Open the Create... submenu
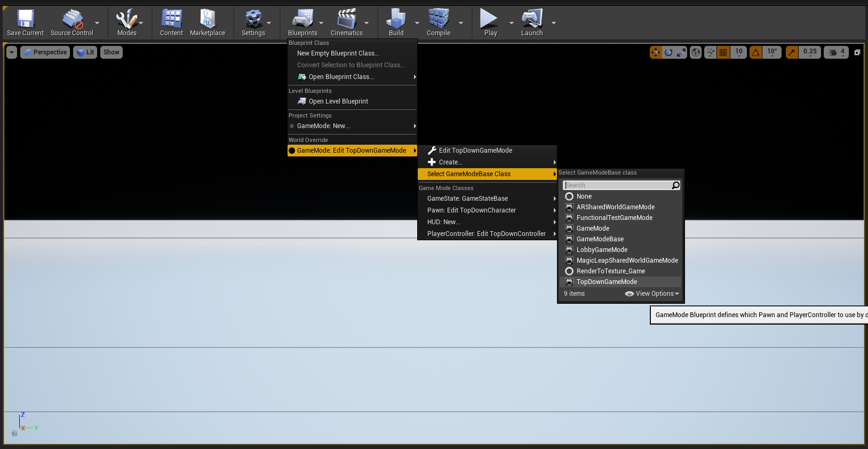868x449 pixels. point(487,162)
